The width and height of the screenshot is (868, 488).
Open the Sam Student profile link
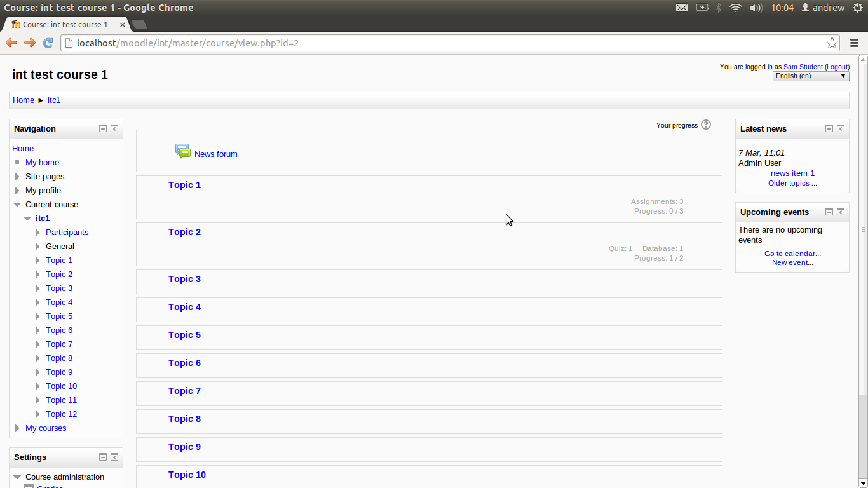pyautogui.click(x=803, y=67)
